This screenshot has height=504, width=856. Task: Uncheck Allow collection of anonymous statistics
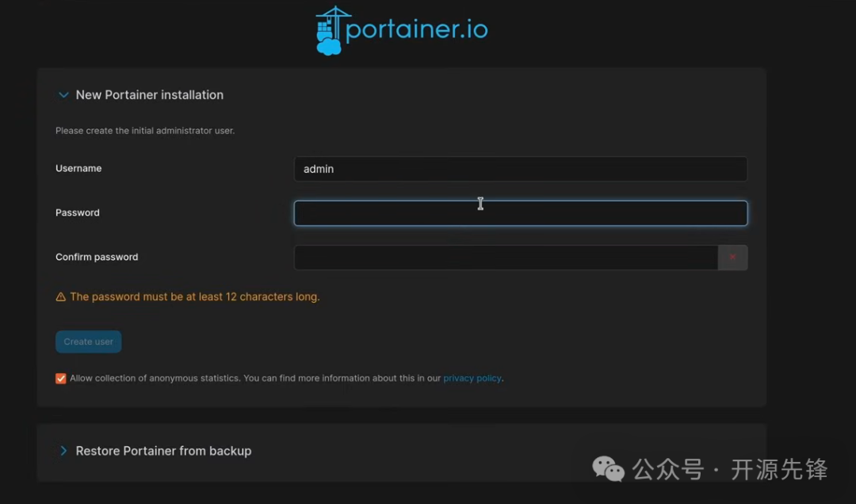(x=60, y=379)
